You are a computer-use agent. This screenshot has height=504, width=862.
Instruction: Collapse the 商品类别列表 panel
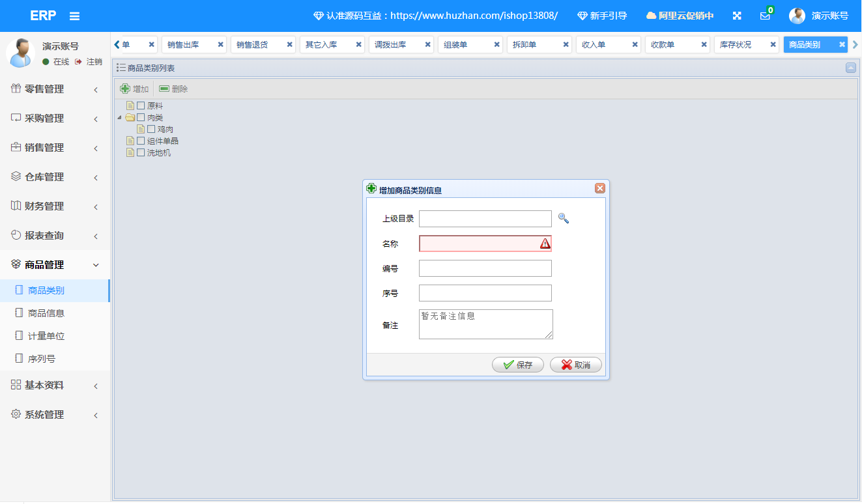(850, 68)
